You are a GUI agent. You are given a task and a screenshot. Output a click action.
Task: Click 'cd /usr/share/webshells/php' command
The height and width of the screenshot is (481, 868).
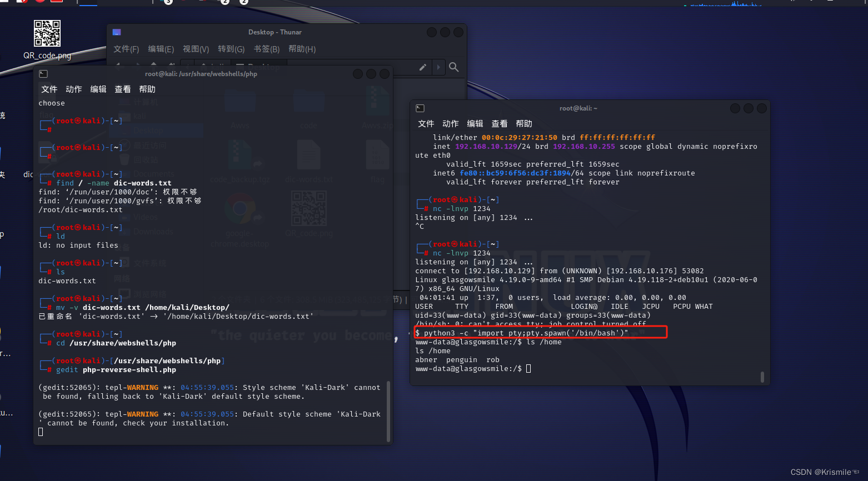point(116,343)
